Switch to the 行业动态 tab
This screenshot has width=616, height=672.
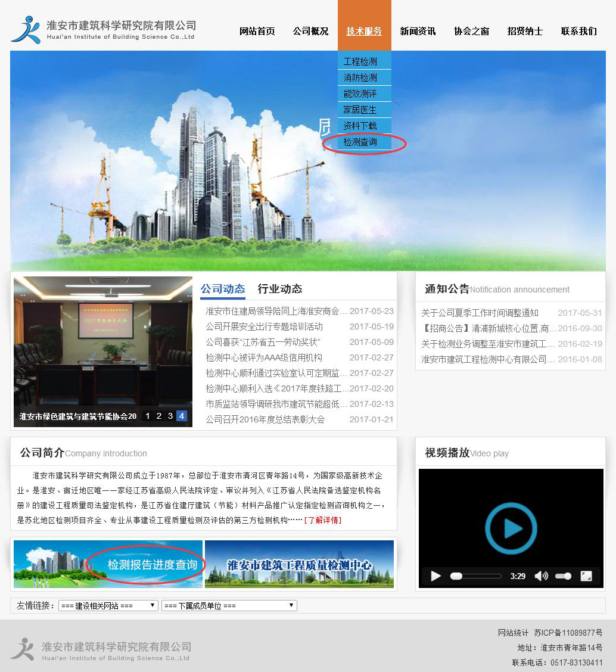[x=280, y=288]
